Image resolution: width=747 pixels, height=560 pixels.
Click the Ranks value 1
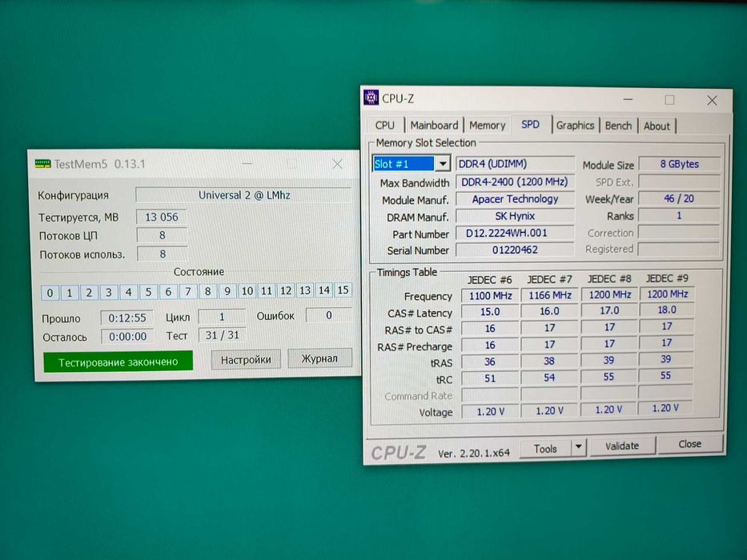tap(679, 215)
